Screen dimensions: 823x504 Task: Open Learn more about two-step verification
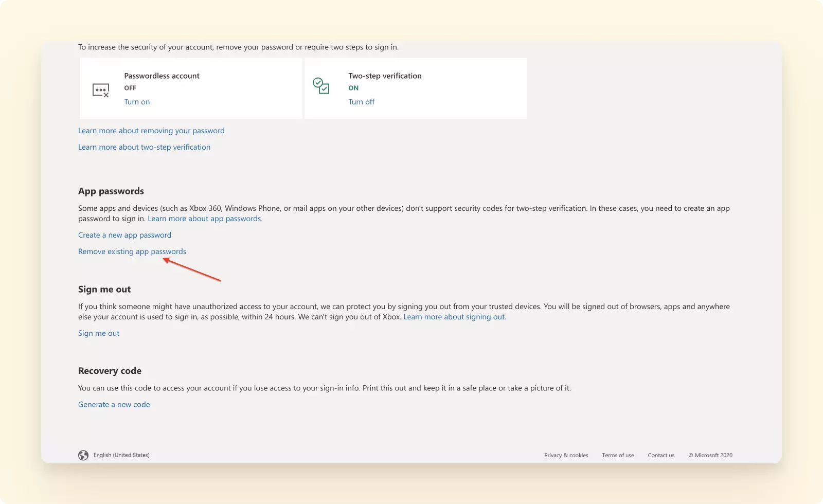144,147
